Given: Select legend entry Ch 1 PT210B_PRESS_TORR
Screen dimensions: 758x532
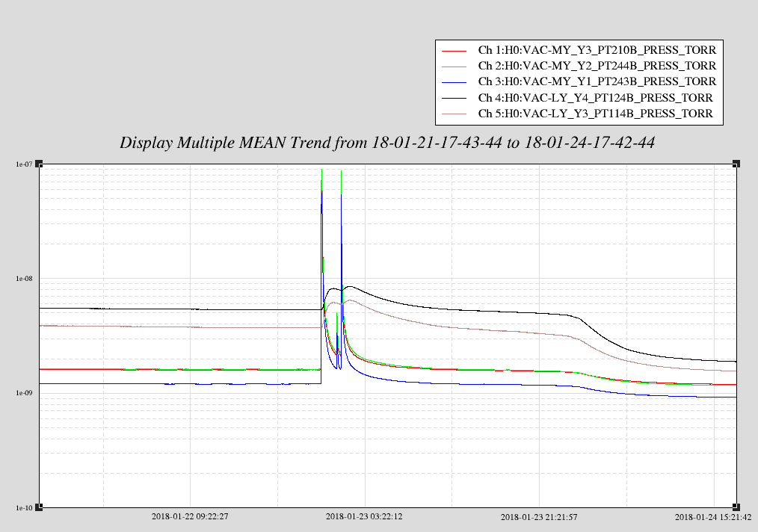Looking at the screenshot, I should (597, 50).
